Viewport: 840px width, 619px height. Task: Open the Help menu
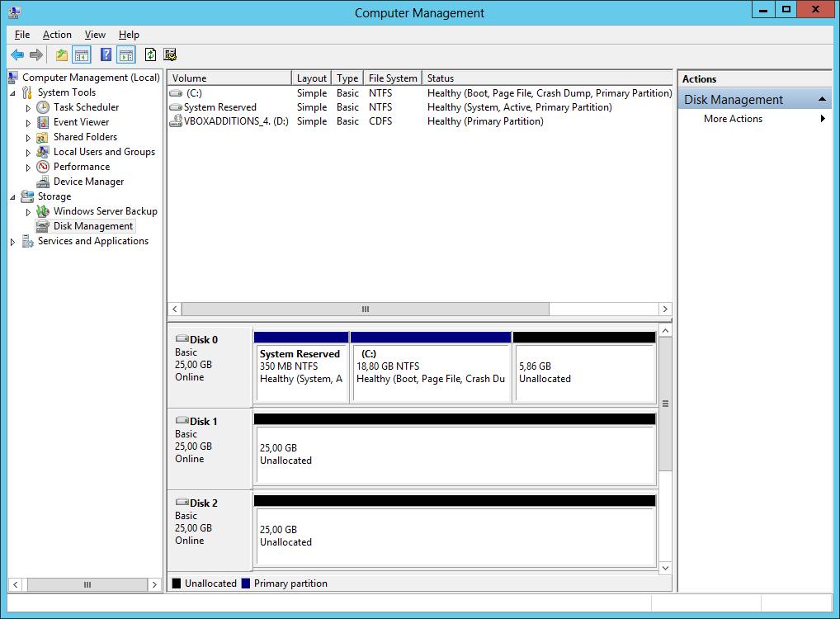pyautogui.click(x=129, y=35)
